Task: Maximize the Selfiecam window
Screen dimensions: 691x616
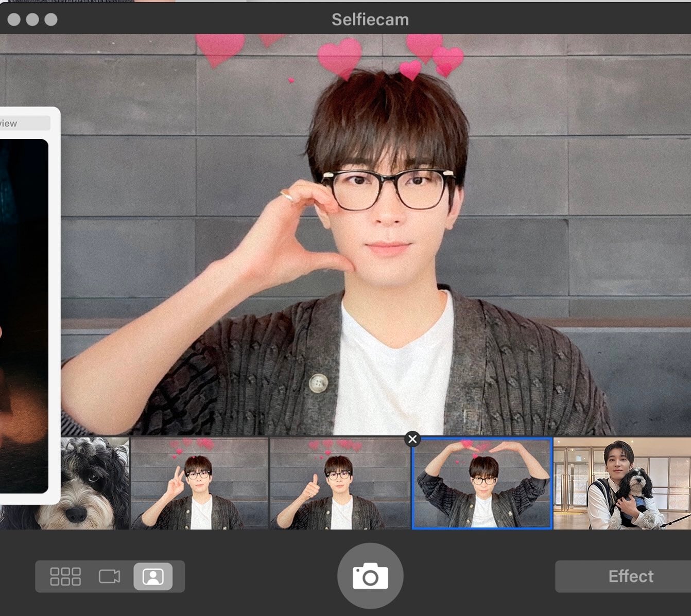Action: 51,20
